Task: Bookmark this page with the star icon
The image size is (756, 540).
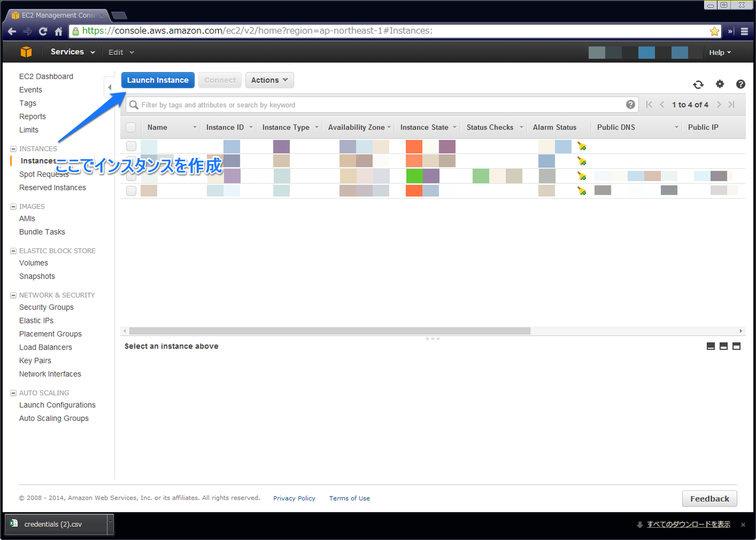Action: click(714, 31)
